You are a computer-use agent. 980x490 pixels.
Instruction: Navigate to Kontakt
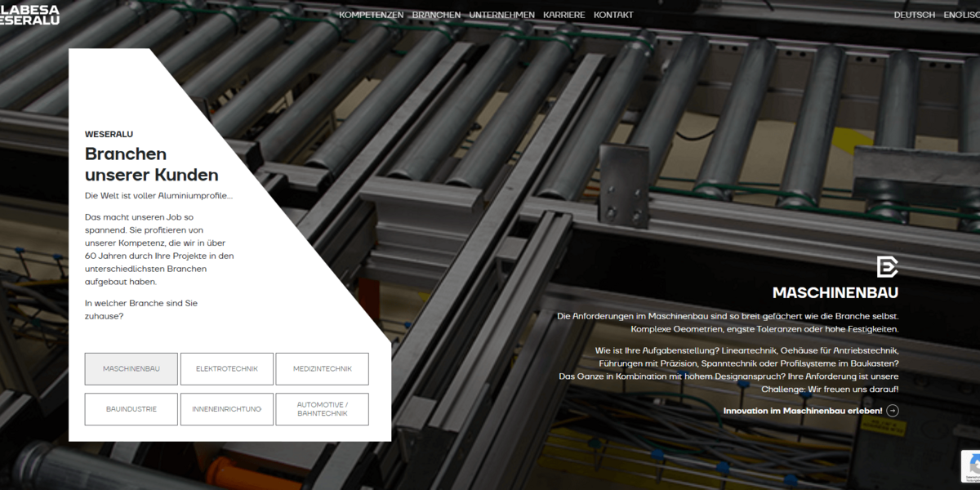point(613,15)
